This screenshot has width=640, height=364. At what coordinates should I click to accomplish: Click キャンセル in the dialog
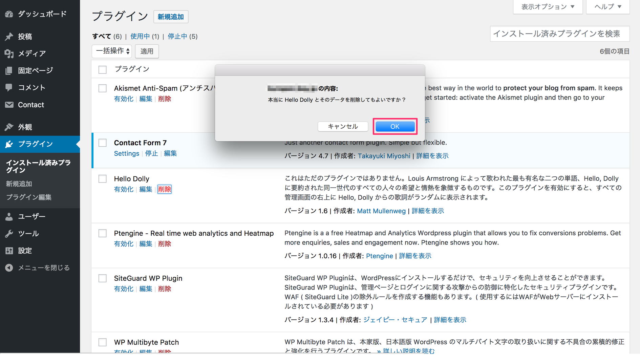tap(343, 127)
